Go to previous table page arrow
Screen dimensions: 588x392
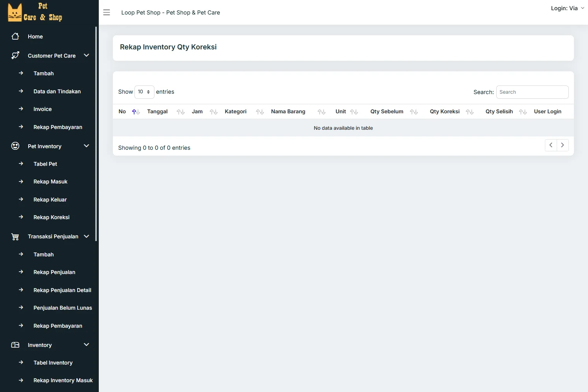(551, 145)
